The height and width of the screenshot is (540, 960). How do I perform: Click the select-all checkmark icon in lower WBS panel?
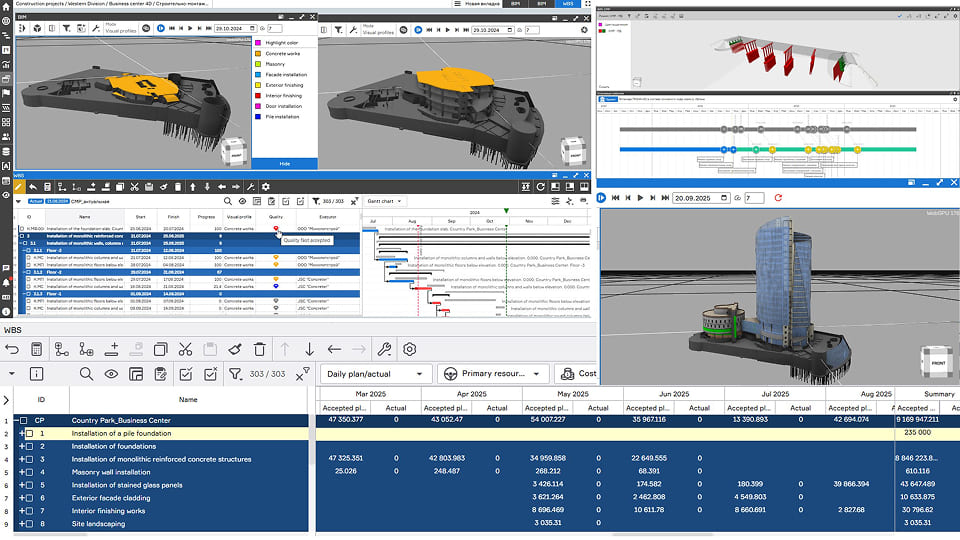tap(186, 373)
